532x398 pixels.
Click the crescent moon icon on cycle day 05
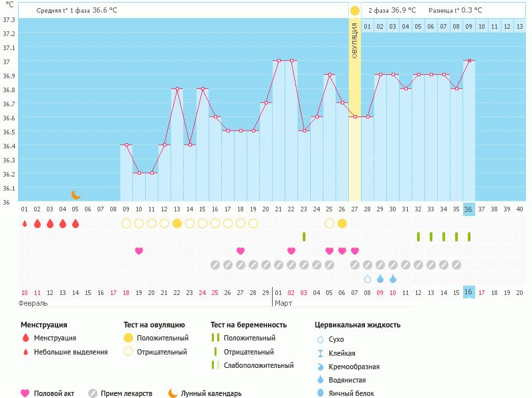76,195
